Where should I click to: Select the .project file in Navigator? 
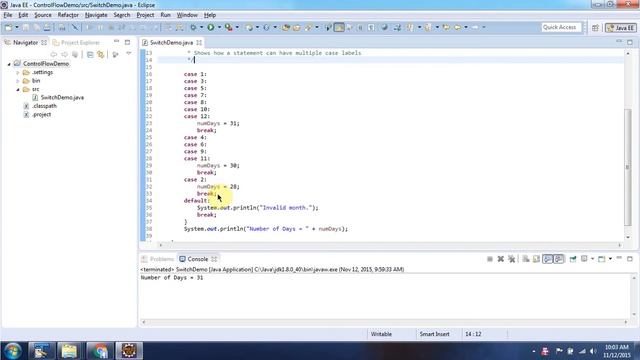pyautogui.click(x=41, y=115)
